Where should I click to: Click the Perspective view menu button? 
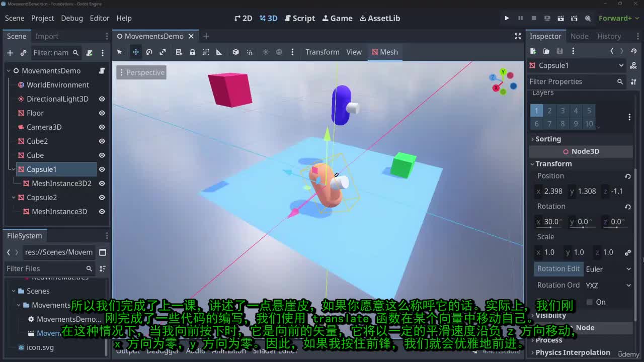(x=141, y=72)
